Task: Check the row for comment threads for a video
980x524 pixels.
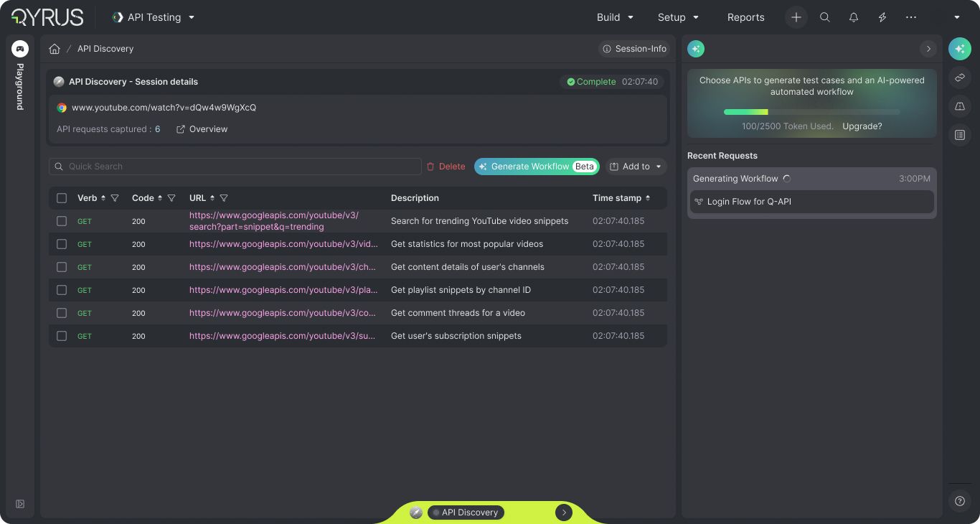Action: 62,313
